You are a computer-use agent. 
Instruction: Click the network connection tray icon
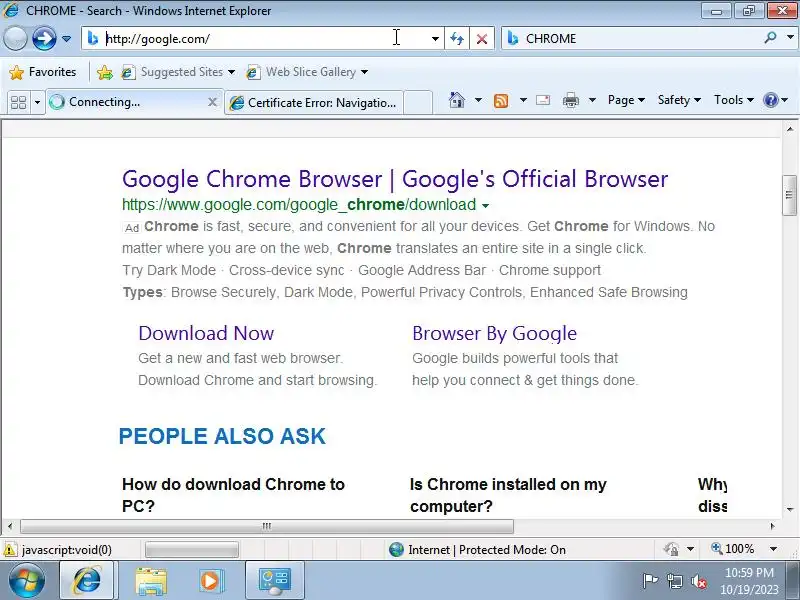pyautogui.click(x=674, y=581)
